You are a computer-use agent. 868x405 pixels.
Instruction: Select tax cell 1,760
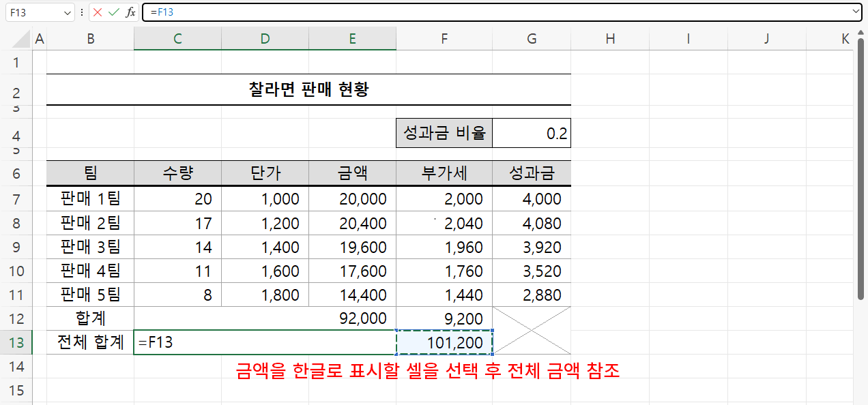[444, 271]
